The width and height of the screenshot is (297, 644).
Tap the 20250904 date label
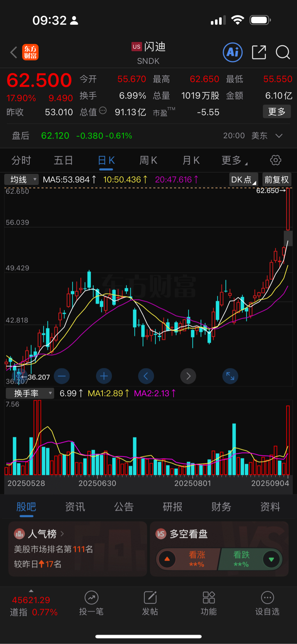(x=270, y=483)
